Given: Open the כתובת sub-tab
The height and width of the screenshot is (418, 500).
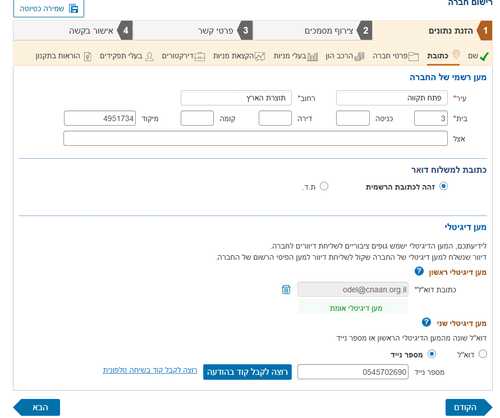Looking at the screenshot, I should click(443, 56).
